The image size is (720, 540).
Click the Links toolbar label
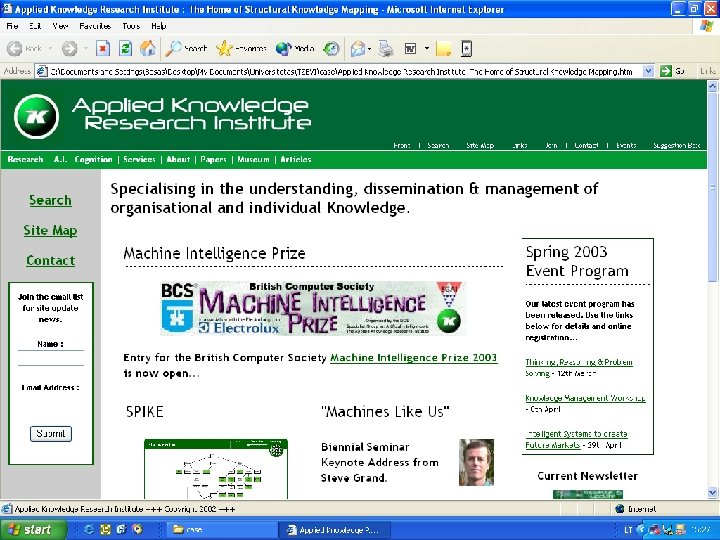708,71
